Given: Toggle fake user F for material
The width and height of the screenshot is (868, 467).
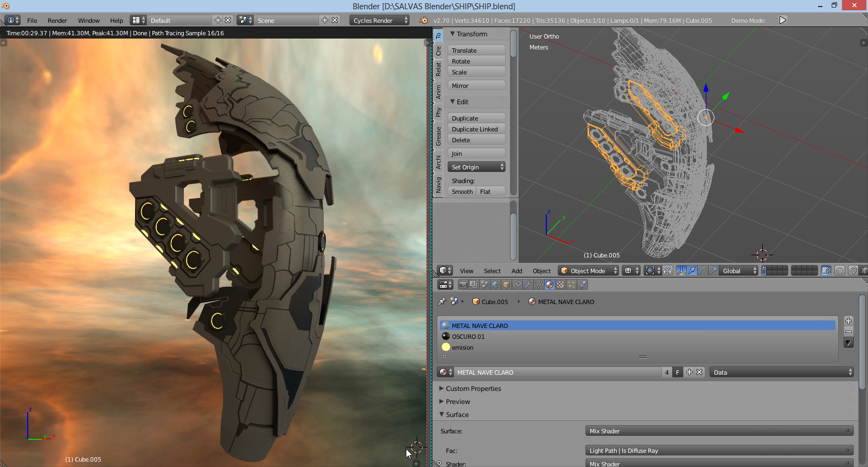Looking at the screenshot, I should [x=678, y=373].
